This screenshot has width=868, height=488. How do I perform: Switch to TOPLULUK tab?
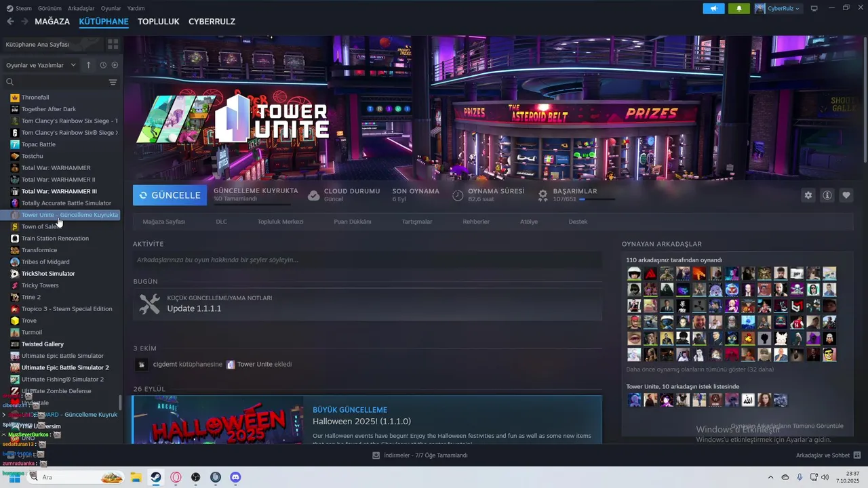click(158, 22)
